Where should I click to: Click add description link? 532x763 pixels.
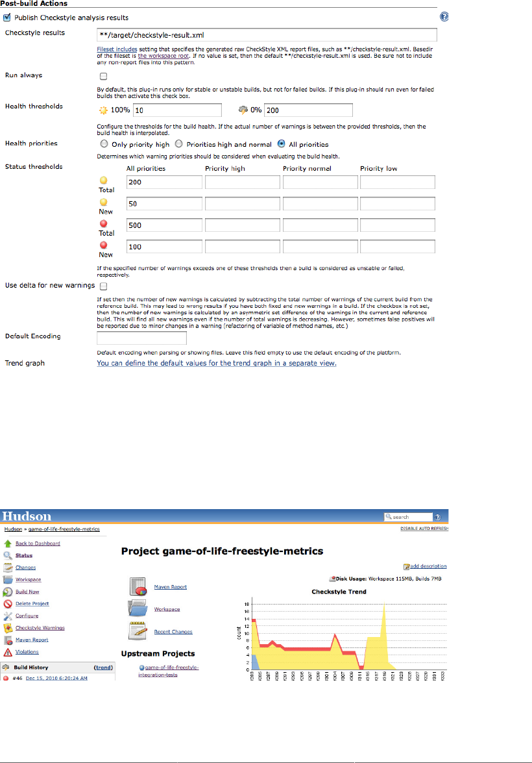(x=428, y=566)
